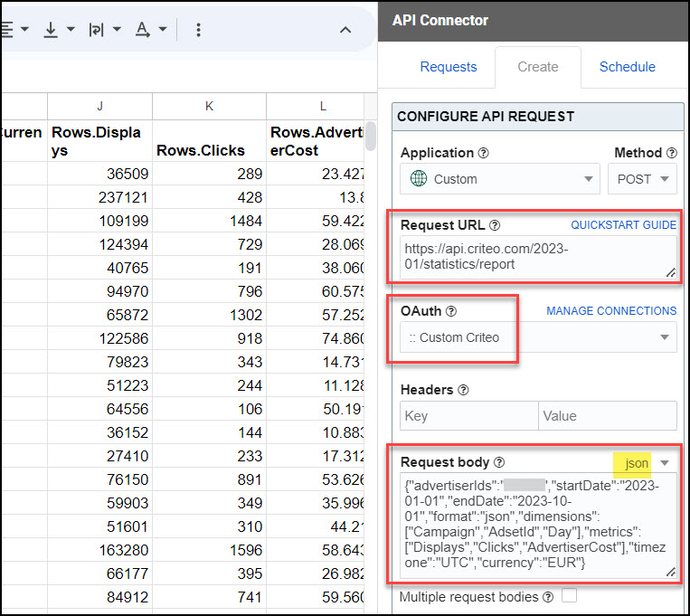Switch to the Create tab
This screenshot has height=616, width=690.
pyautogui.click(x=538, y=67)
